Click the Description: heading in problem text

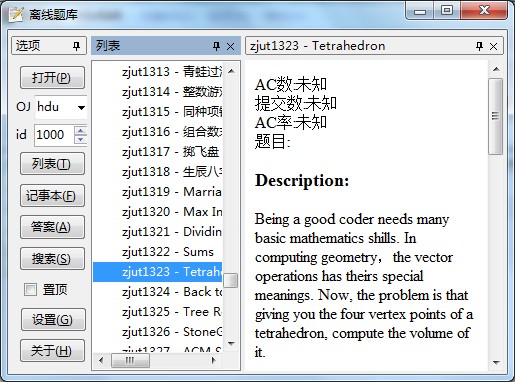click(x=302, y=180)
